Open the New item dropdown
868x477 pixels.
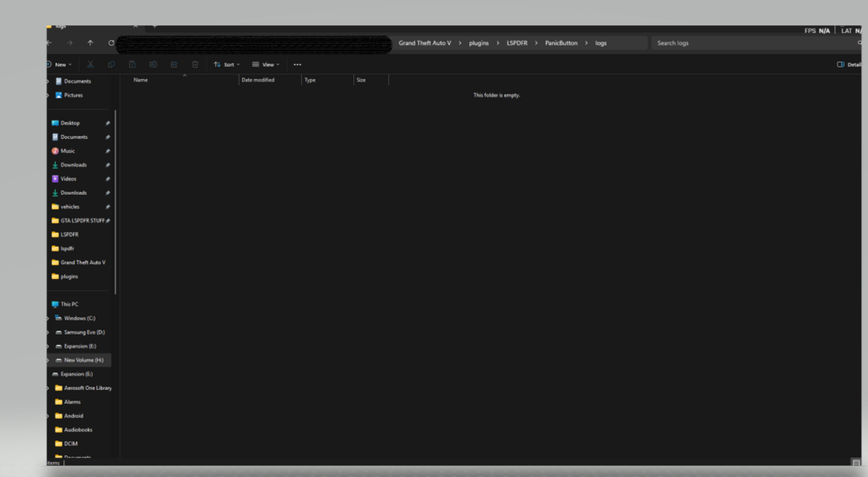pyautogui.click(x=60, y=64)
